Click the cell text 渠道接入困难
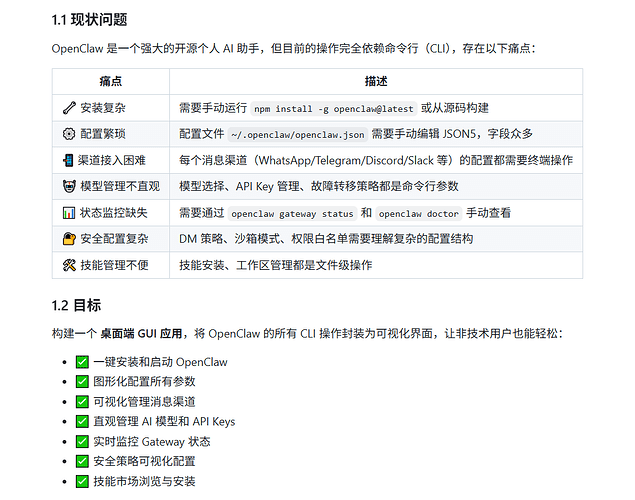Image resolution: width=635 pixels, height=500 pixels. 111,160
